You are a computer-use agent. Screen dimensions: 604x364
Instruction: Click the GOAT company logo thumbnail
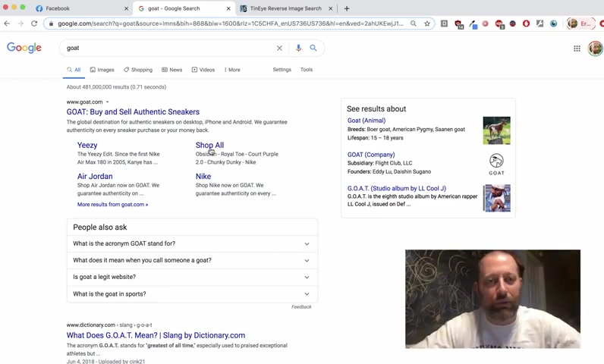[x=496, y=165]
